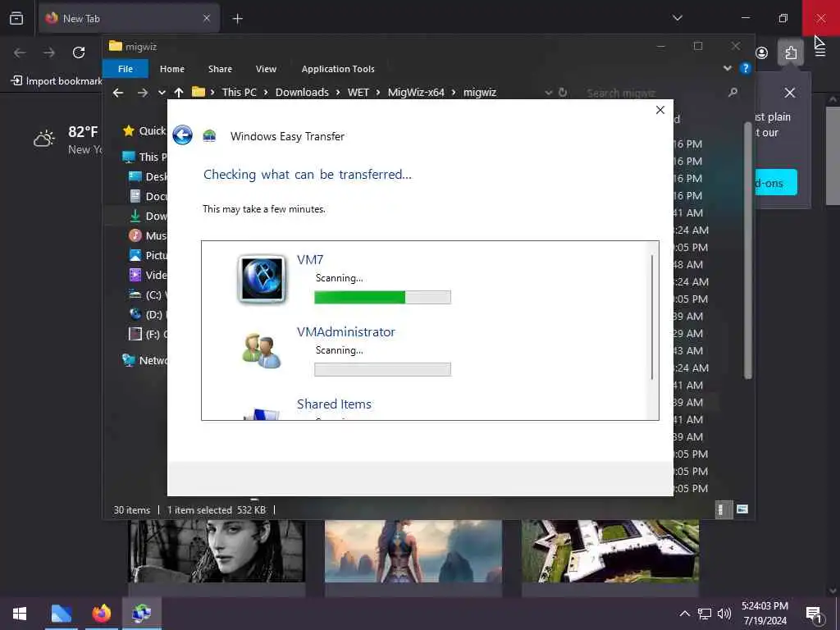
Task: Open Firefox from the taskbar
Action: click(101, 614)
